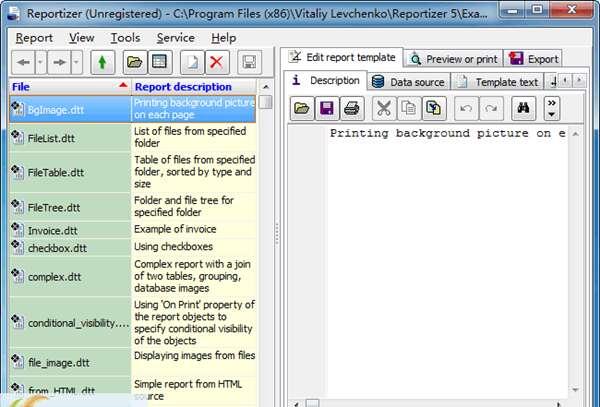Image resolution: width=600 pixels, height=407 pixels.
Task: Click the green up-arrow parent folder icon
Action: 103,62
